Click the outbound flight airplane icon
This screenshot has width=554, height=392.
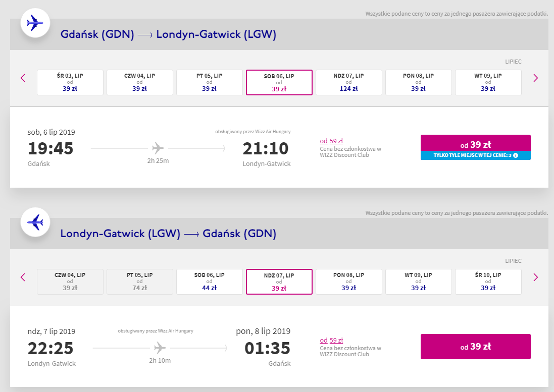pos(35,23)
